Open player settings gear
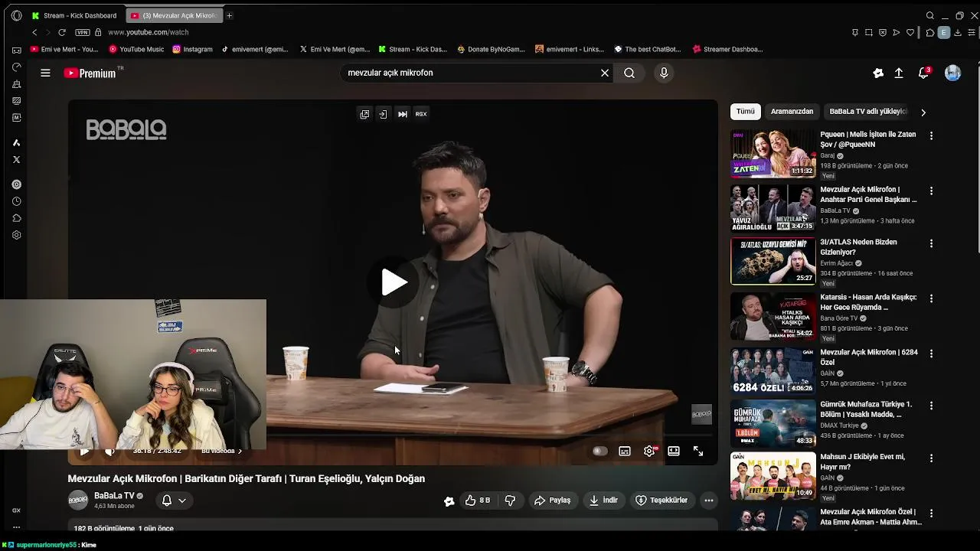 point(649,451)
